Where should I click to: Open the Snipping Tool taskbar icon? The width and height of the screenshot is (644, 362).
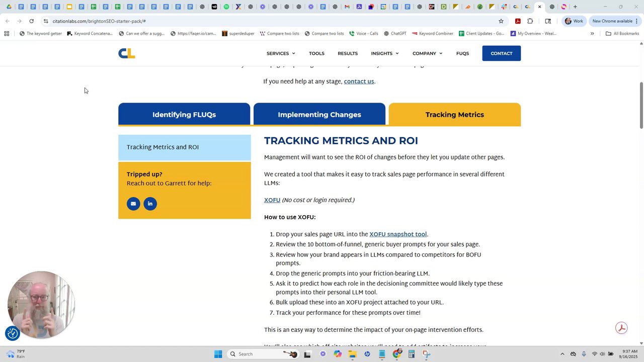coord(426,354)
